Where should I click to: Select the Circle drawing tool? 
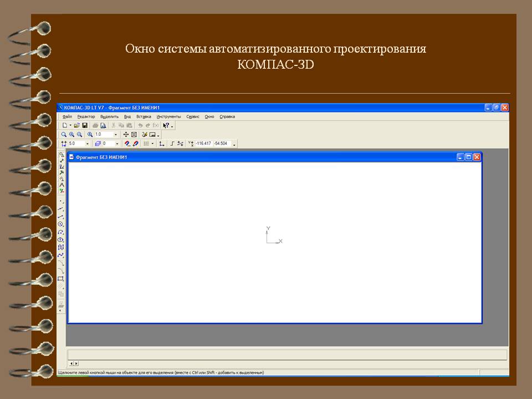(61, 224)
